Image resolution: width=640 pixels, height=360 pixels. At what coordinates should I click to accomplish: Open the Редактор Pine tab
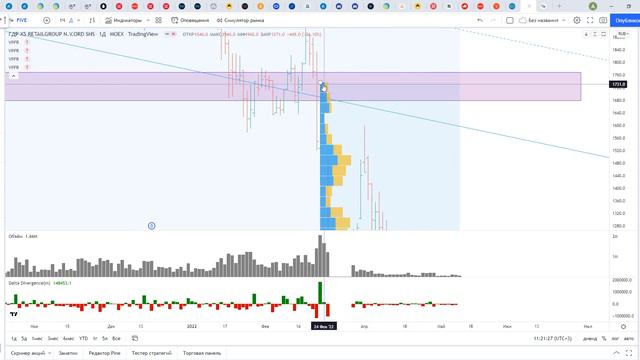[104, 353]
